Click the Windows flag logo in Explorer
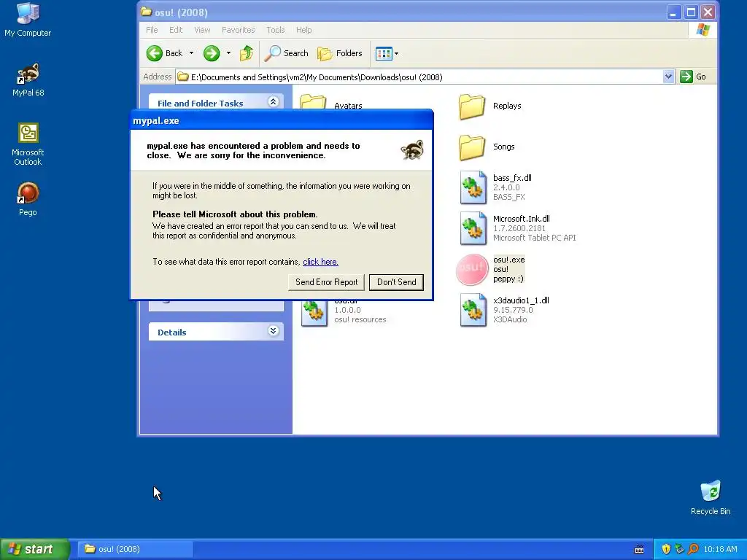747x560 pixels. coord(703,30)
